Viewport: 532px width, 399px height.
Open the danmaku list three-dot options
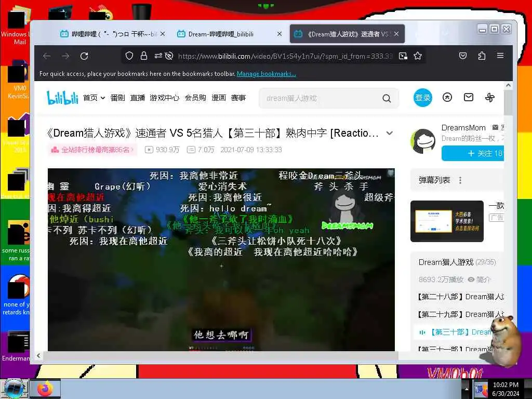click(x=460, y=180)
